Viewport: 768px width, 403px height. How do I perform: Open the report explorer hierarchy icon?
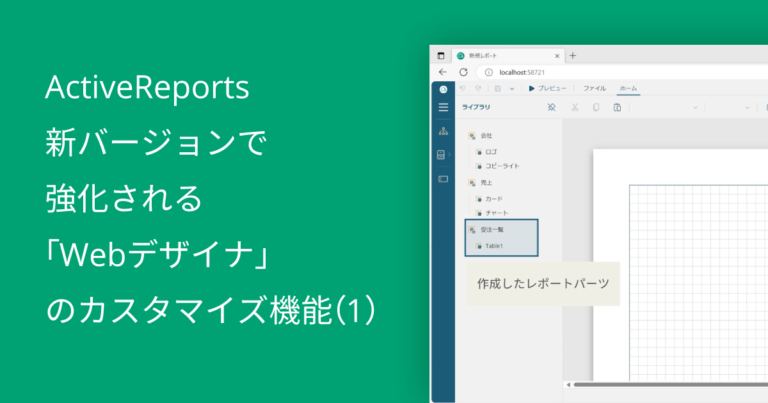(443, 131)
